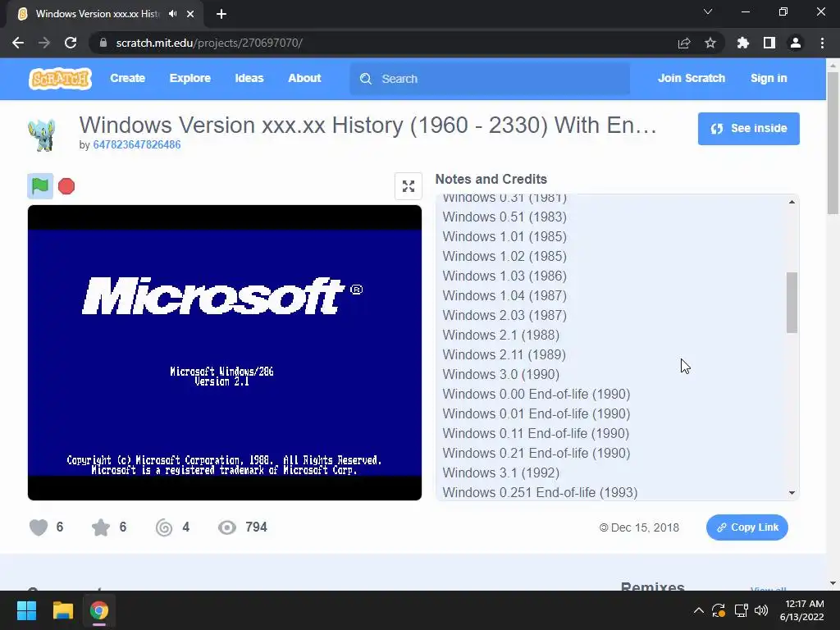Mute the tab audio speaker icon
840x630 pixels.
point(172,14)
